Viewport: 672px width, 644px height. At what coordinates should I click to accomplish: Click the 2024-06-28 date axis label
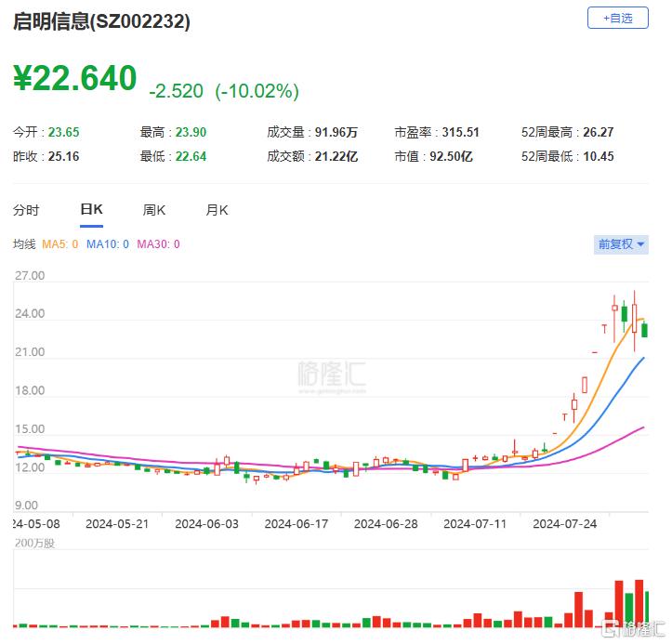click(x=386, y=524)
